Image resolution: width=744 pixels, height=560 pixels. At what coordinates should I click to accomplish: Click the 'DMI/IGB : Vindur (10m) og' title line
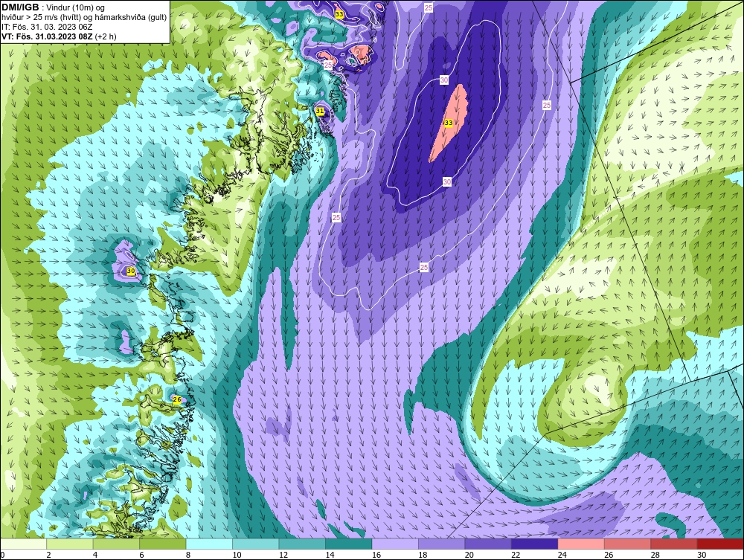coord(53,7)
